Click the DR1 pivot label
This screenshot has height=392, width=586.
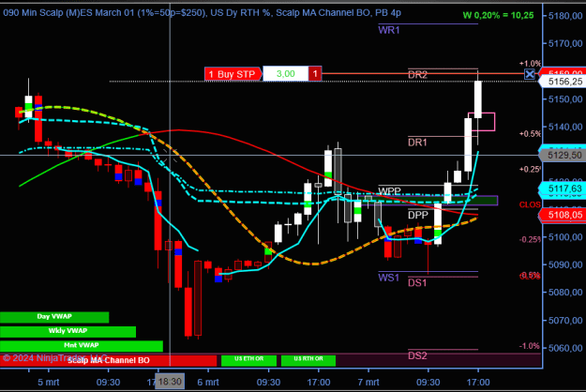417,143
